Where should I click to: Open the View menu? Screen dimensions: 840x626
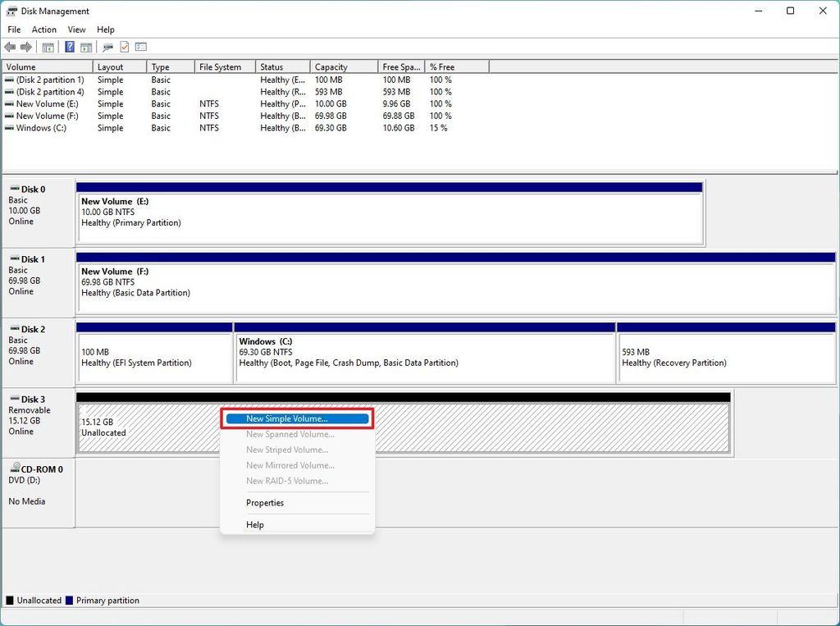tap(76, 29)
